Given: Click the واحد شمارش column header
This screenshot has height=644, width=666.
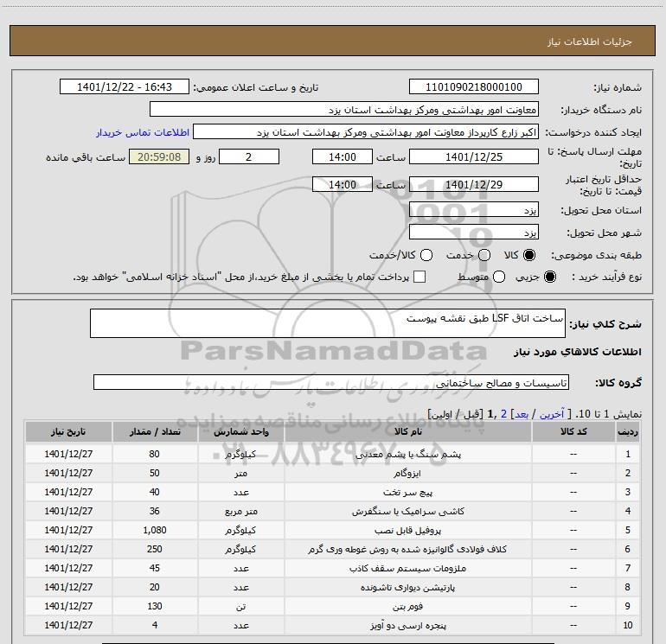Looking at the screenshot, I should pyautogui.click(x=240, y=431).
